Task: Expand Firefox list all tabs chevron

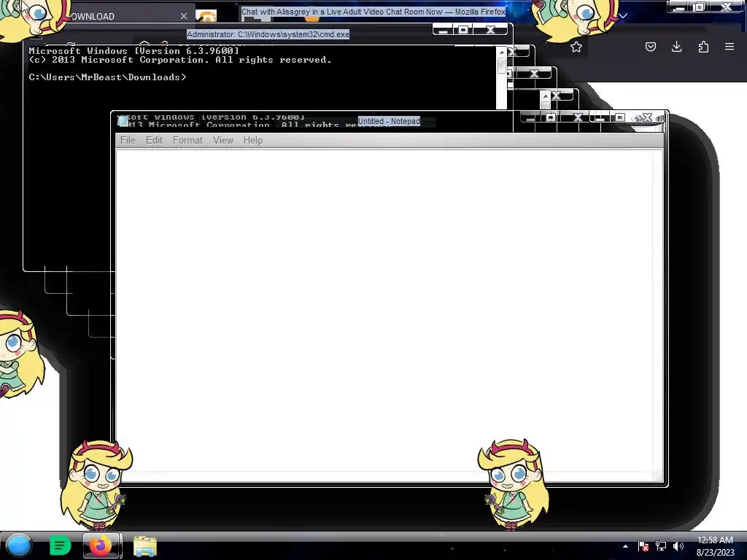Action: [x=623, y=16]
